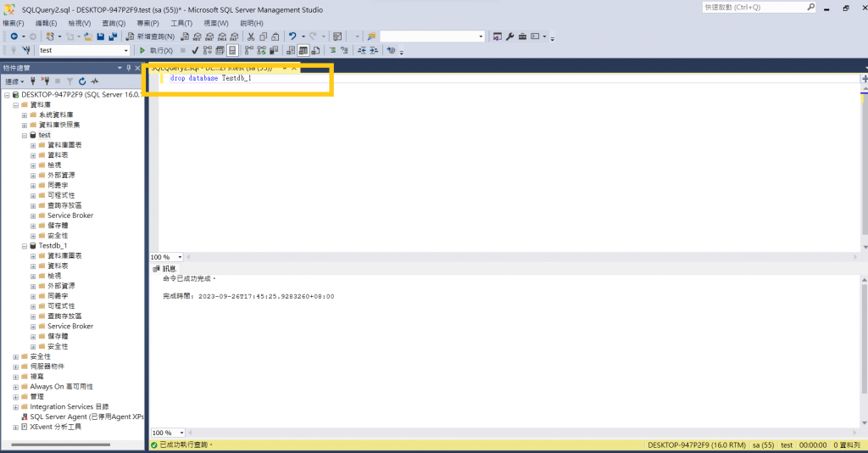The image size is (868, 453).
Task: Open the 查詢(Q) menu
Action: [x=114, y=23]
